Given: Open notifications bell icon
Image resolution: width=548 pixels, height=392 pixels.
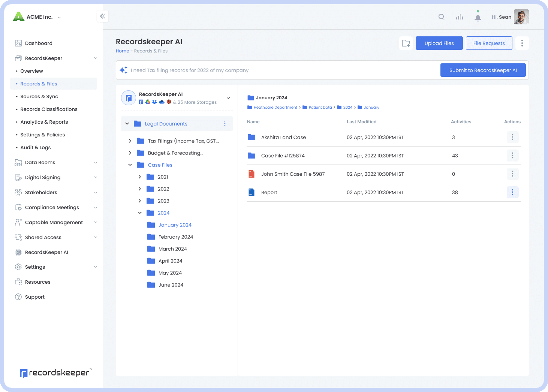Looking at the screenshot, I should [478, 17].
